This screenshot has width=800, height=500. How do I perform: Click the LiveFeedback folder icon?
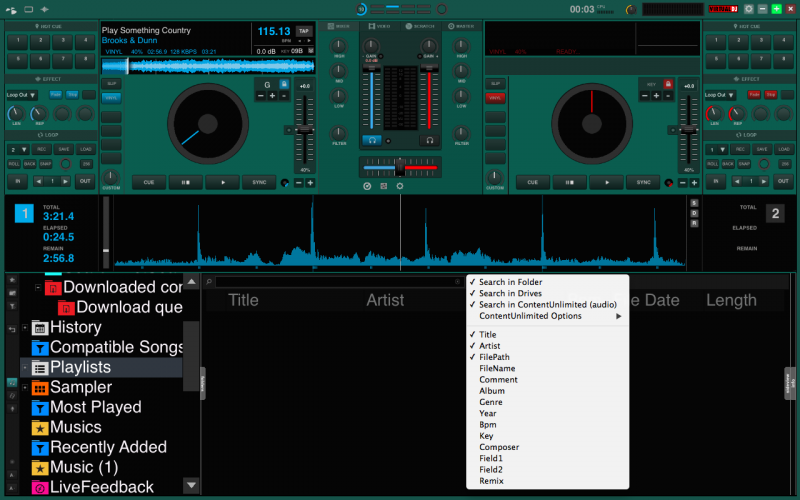click(x=40, y=487)
